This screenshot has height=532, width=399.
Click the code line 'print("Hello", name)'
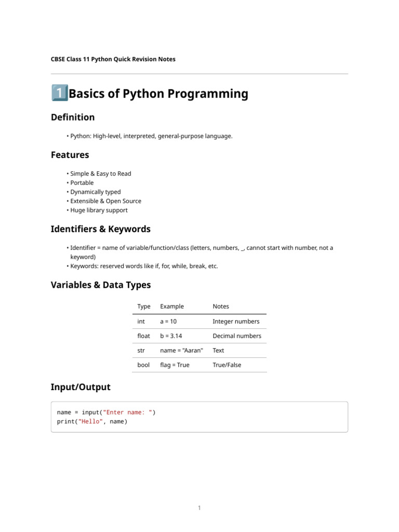coord(92,421)
